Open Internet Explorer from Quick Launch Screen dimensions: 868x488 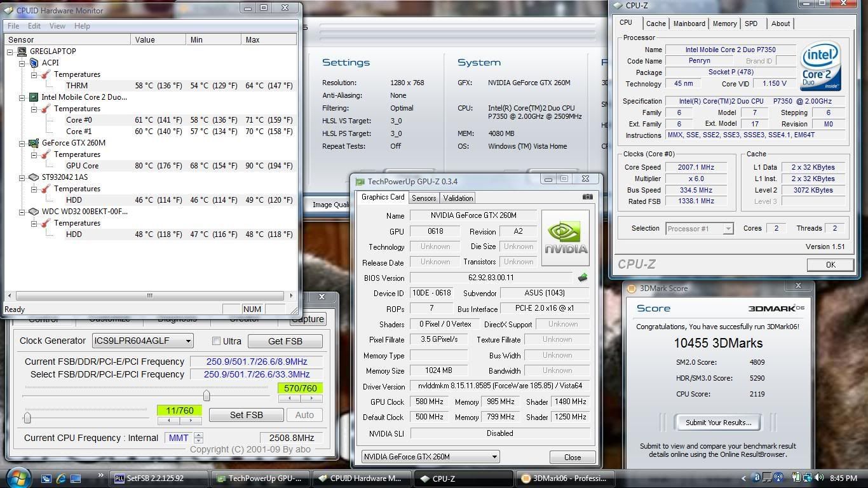pos(61,478)
